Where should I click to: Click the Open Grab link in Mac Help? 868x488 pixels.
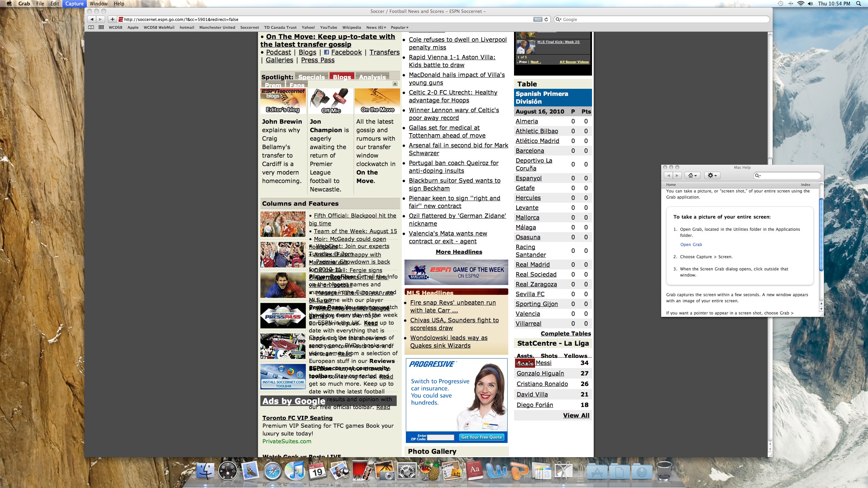[691, 244]
